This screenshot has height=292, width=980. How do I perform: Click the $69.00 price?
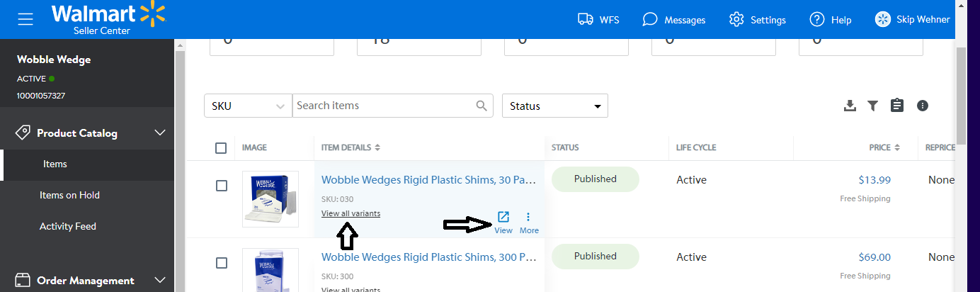[874, 257]
